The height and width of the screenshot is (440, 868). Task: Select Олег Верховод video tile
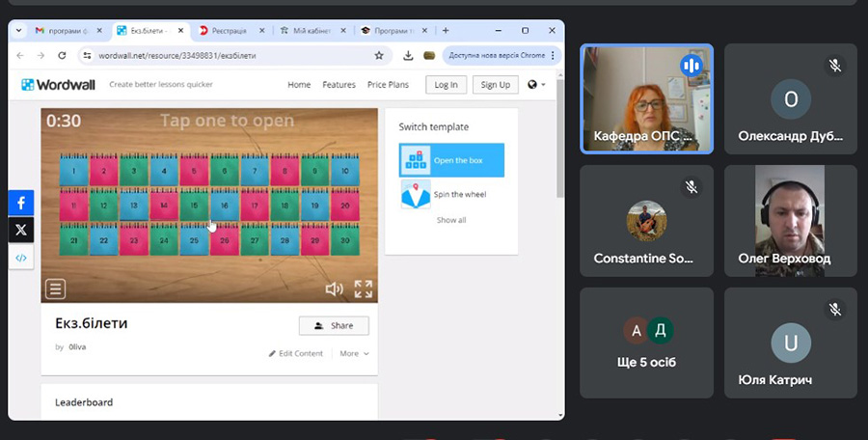pos(791,221)
